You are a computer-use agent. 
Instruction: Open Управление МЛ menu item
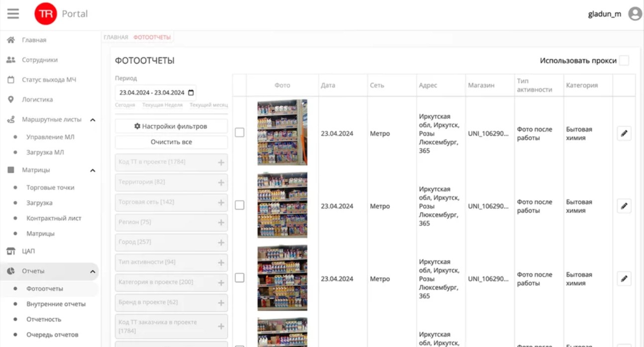point(50,137)
